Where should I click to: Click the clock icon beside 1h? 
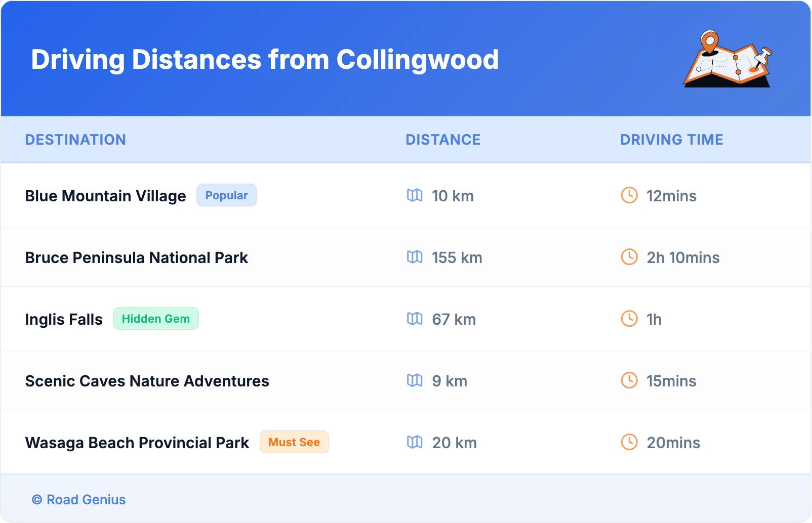coord(629,319)
